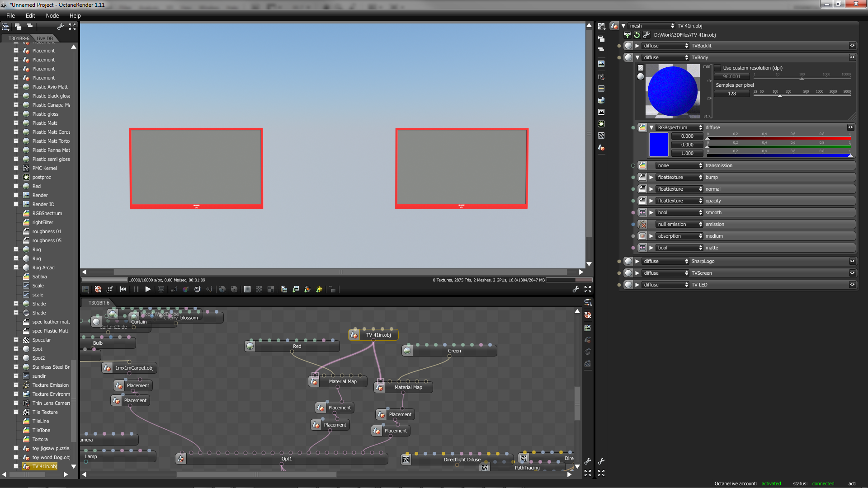Expand the TVBacklit material section
Image resolution: width=868 pixels, height=488 pixels.
[637, 46]
